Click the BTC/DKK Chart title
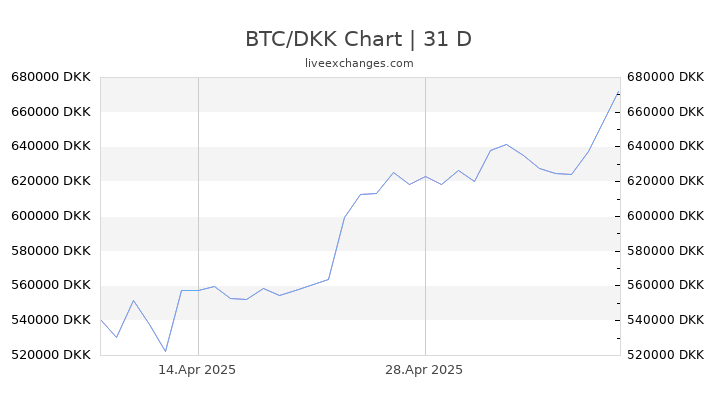Viewport: 720px width, 405px height. click(358, 39)
